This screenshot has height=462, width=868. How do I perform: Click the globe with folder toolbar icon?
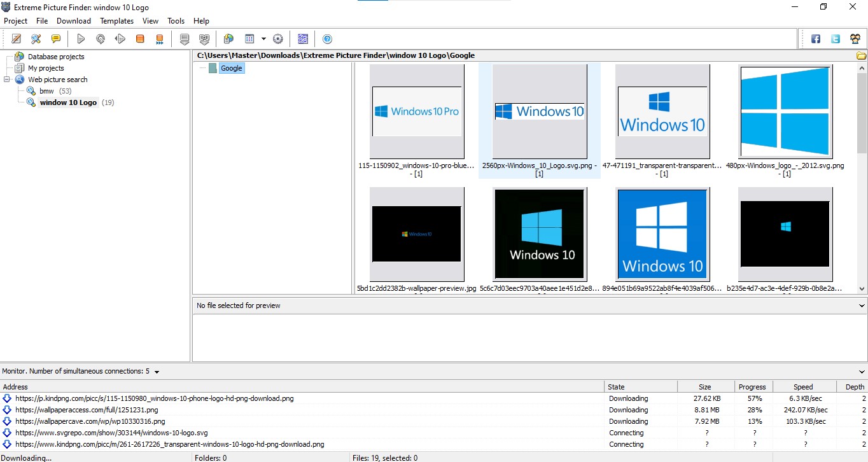click(228, 39)
